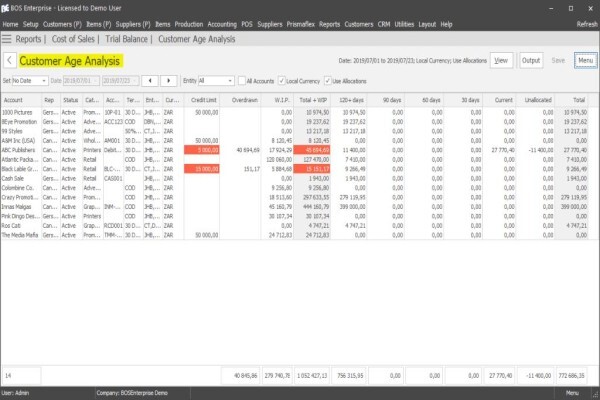Sort by the Status column header
Viewport: 600px width, 400px height.
71,100
